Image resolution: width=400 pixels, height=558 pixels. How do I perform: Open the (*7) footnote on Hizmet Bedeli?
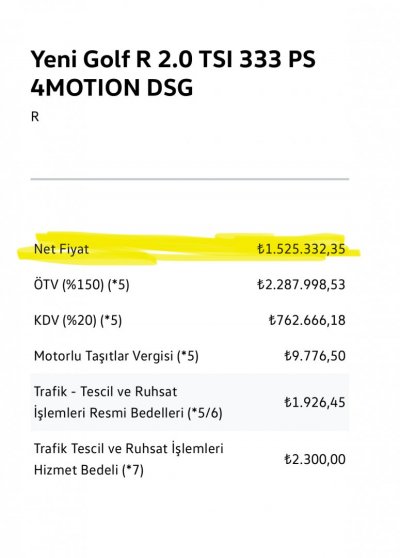[x=133, y=470]
